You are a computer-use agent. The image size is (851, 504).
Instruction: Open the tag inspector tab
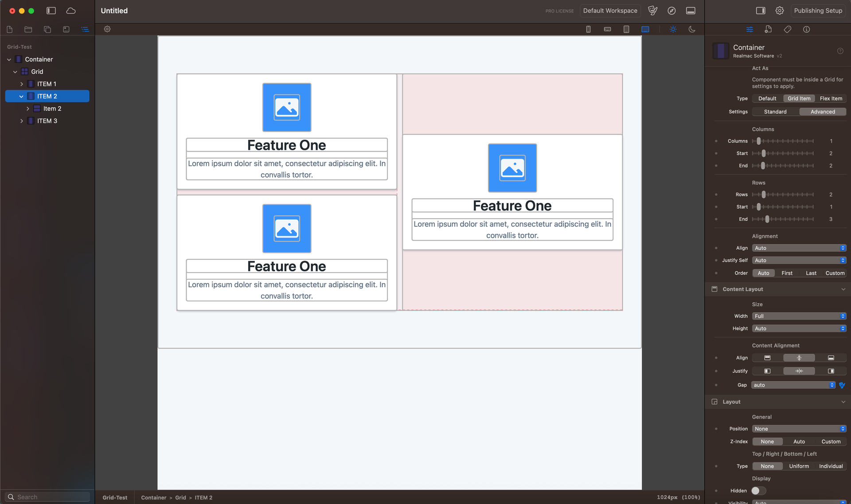point(788,29)
